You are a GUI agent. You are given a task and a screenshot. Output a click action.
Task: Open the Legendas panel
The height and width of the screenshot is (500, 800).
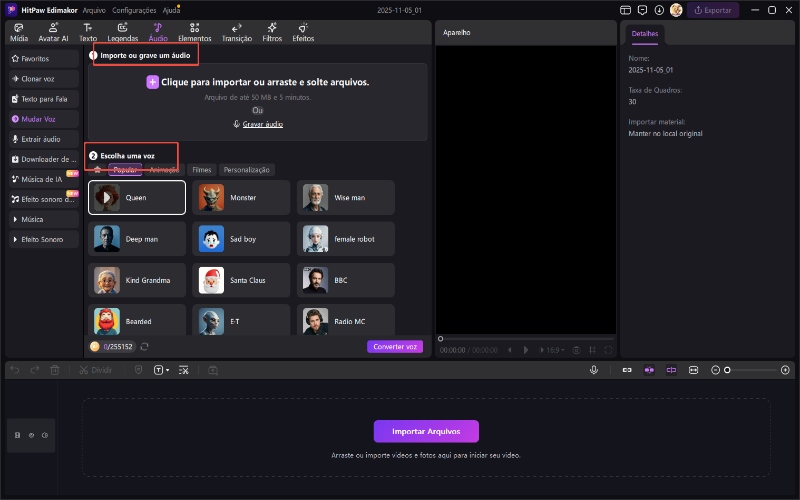(122, 31)
